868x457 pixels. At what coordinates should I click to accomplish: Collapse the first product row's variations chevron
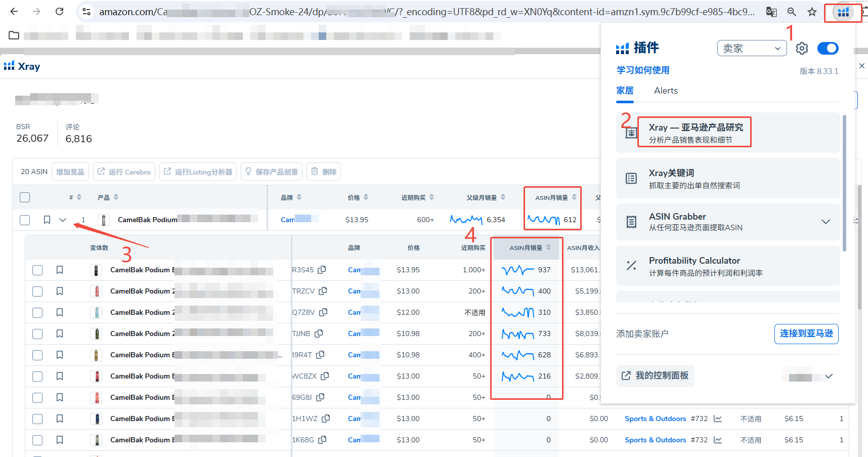pyautogui.click(x=63, y=220)
